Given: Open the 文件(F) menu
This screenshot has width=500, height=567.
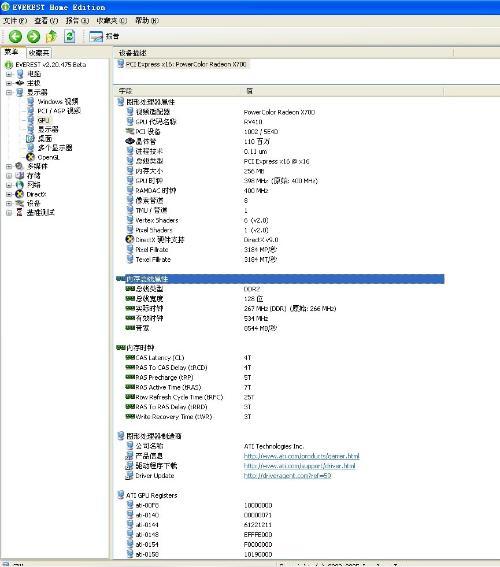Looking at the screenshot, I should coord(15,21).
